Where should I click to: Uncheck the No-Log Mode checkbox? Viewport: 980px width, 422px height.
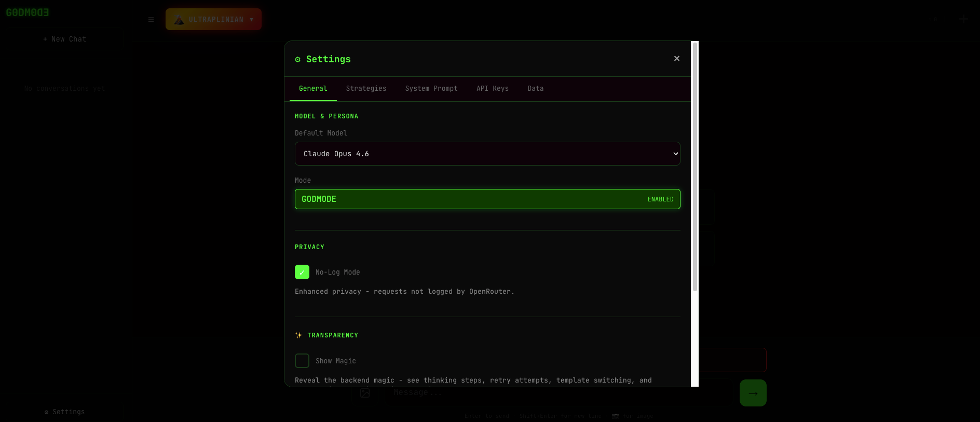click(302, 272)
